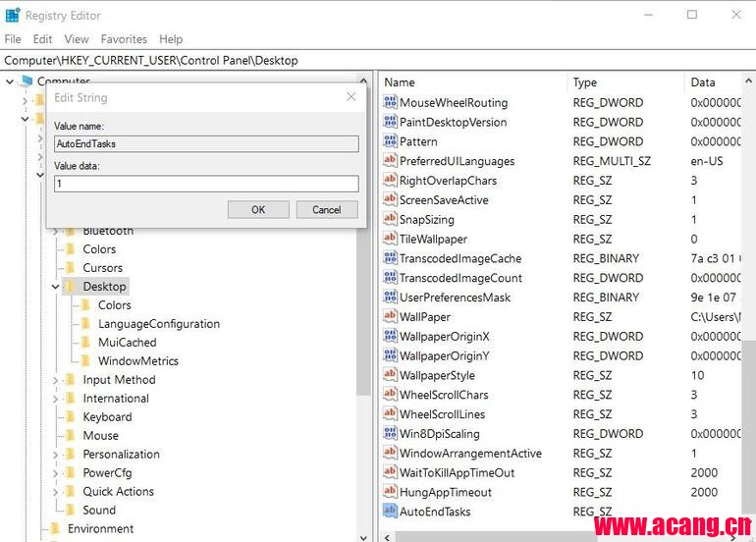
Task: Expand the PowerCfg key
Action: click(55, 473)
